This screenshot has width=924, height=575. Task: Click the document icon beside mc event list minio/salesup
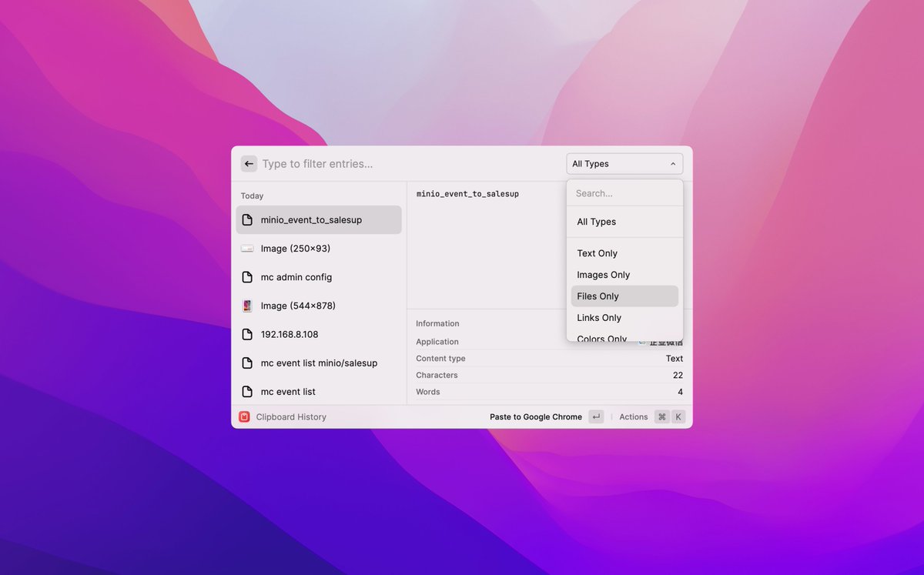click(247, 363)
